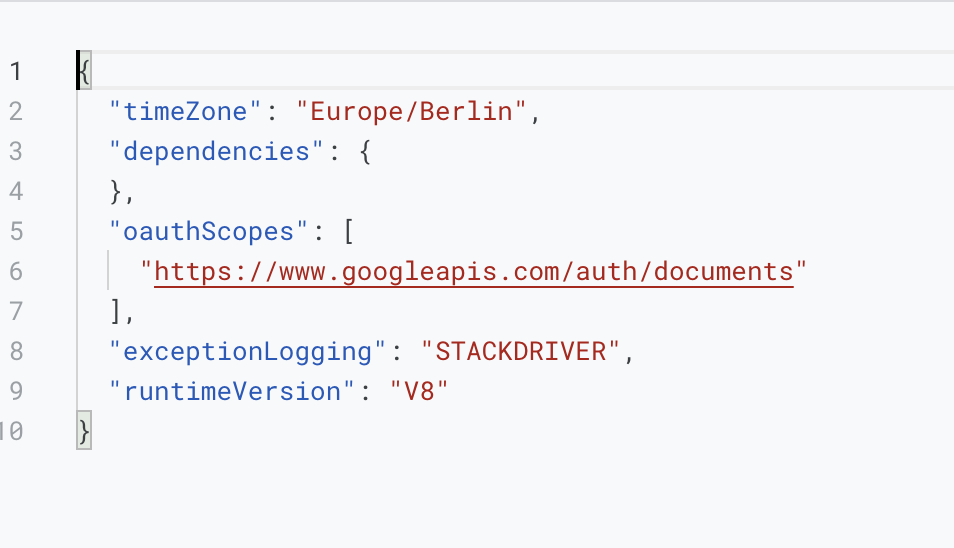
Task: Click line number 9 in gutter
Action: pos(16,391)
